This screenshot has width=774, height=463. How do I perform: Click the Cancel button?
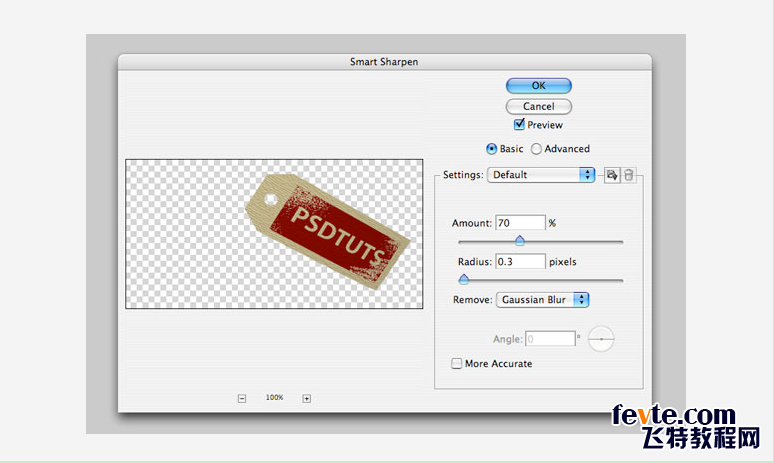pyautogui.click(x=539, y=106)
